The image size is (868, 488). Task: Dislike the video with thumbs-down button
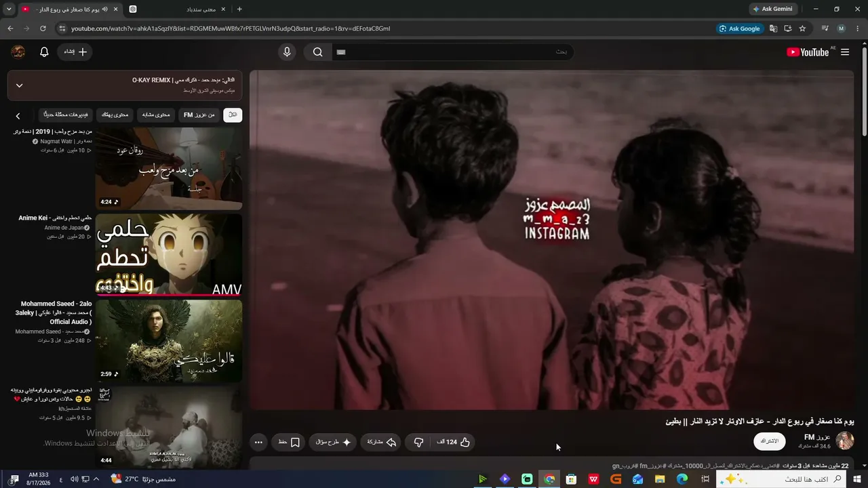pyautogui.click(x=418, y=442)
